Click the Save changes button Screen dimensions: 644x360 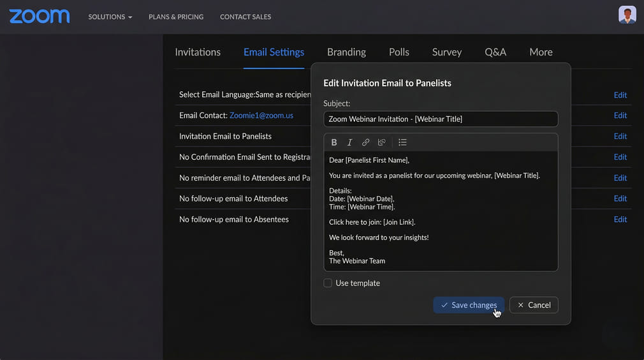click(469, 305)
